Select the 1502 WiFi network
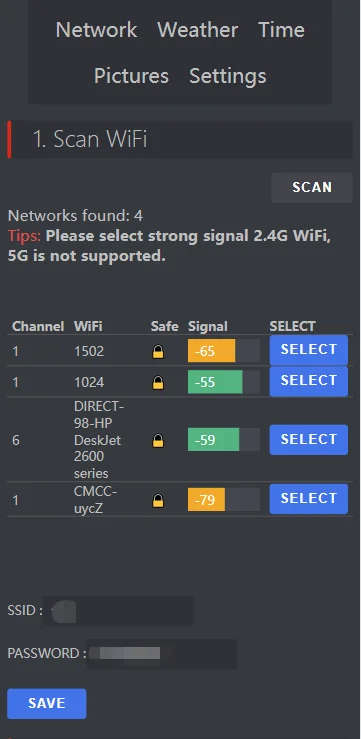The image size is (361, 739). point(309,350)
